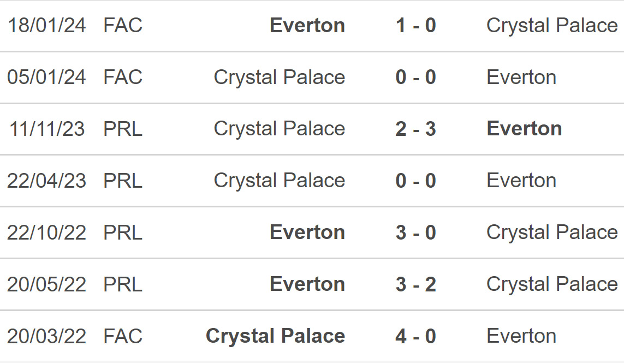
Task: Click Crystal Palace in the 22/04/23 row
Action: 280,181
